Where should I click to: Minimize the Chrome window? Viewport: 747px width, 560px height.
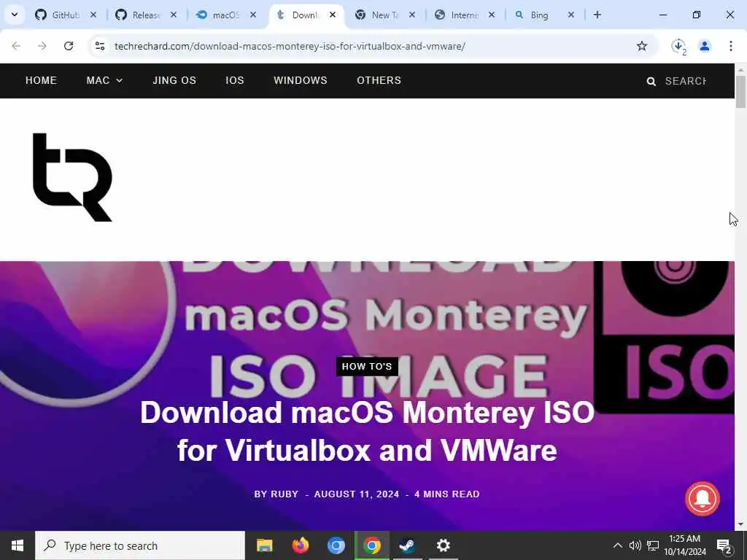[x=662, y=15]
